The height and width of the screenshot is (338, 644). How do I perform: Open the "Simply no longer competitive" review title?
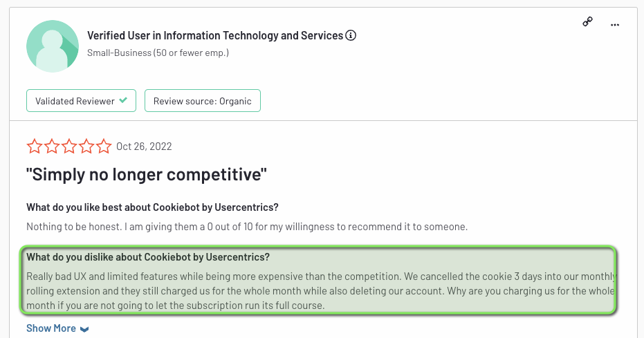pos(147,174)
